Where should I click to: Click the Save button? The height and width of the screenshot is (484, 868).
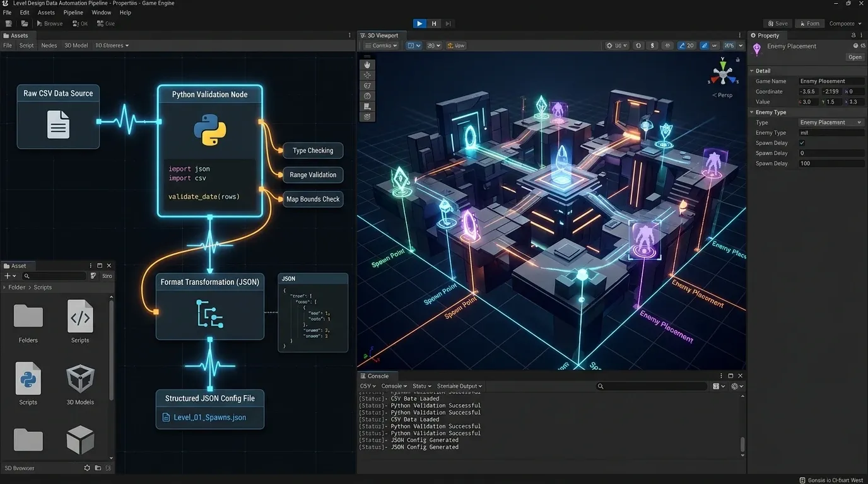[777, 24]
